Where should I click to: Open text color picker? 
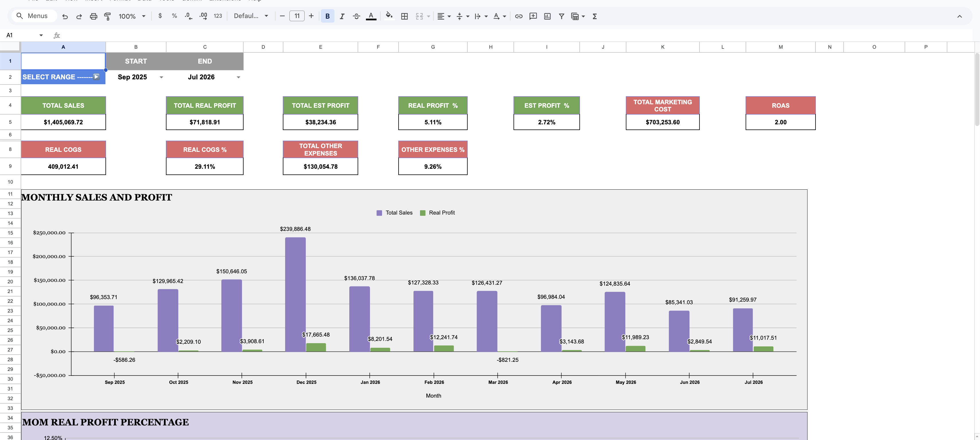coord(371,16)
